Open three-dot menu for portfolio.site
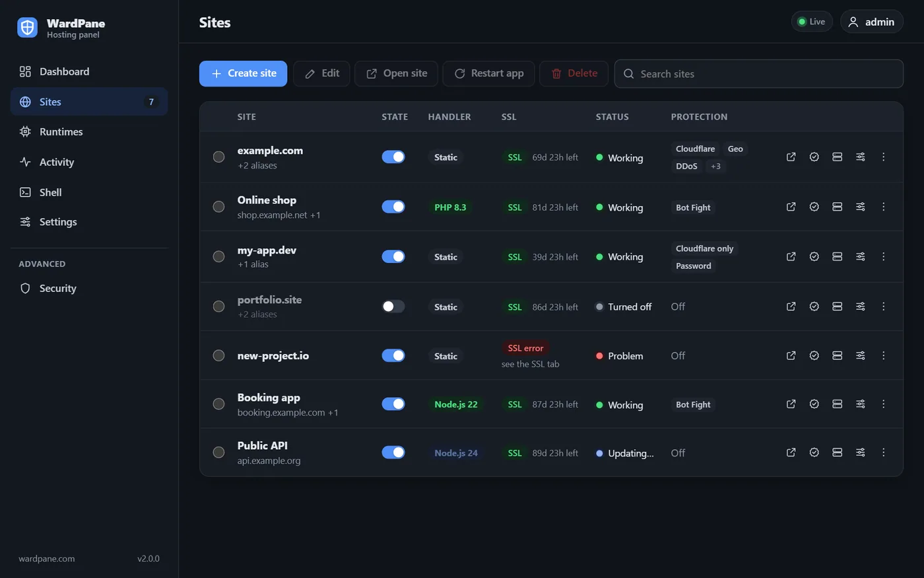 [883, 307]
